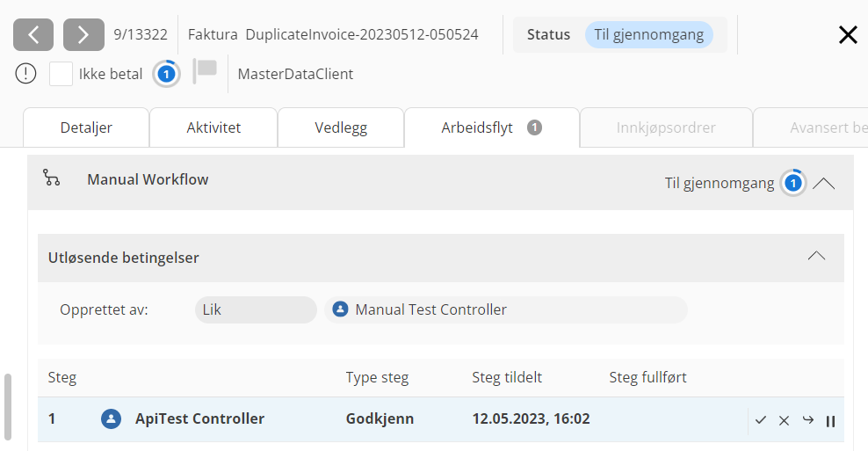Select the Manual Test Controller user field
Screen dimensions: 868x451
pos(506,309)
